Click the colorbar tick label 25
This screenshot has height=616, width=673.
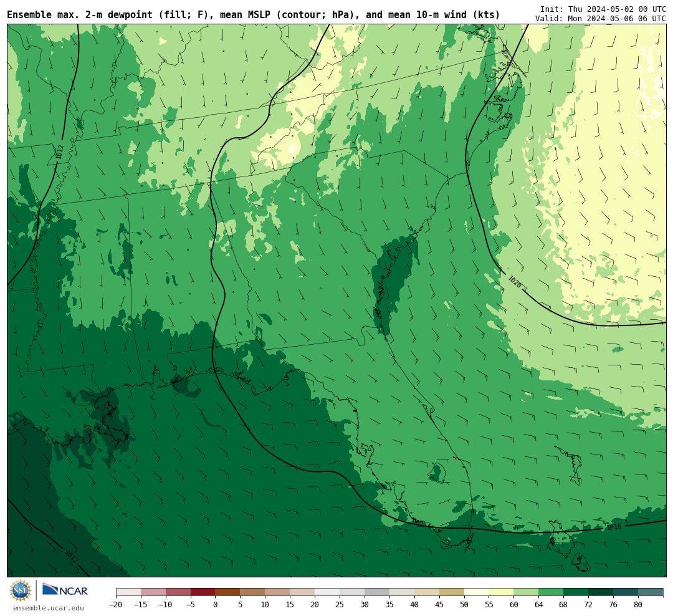(x=340, y=605)
